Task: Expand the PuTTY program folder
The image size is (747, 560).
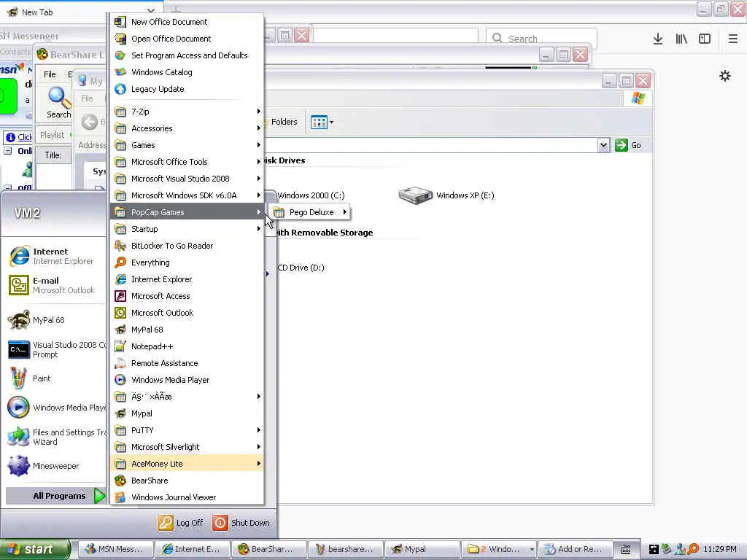Action: pos(187,430)
